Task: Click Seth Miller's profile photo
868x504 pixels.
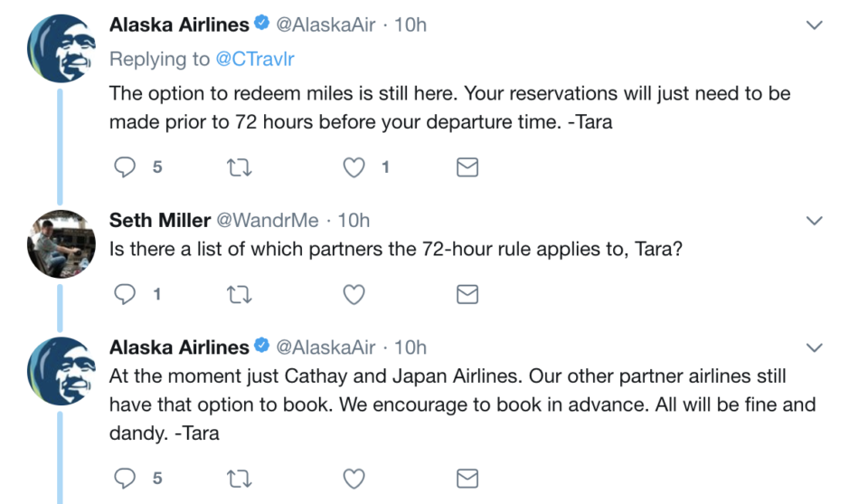Action: click(x=61, y=243)
